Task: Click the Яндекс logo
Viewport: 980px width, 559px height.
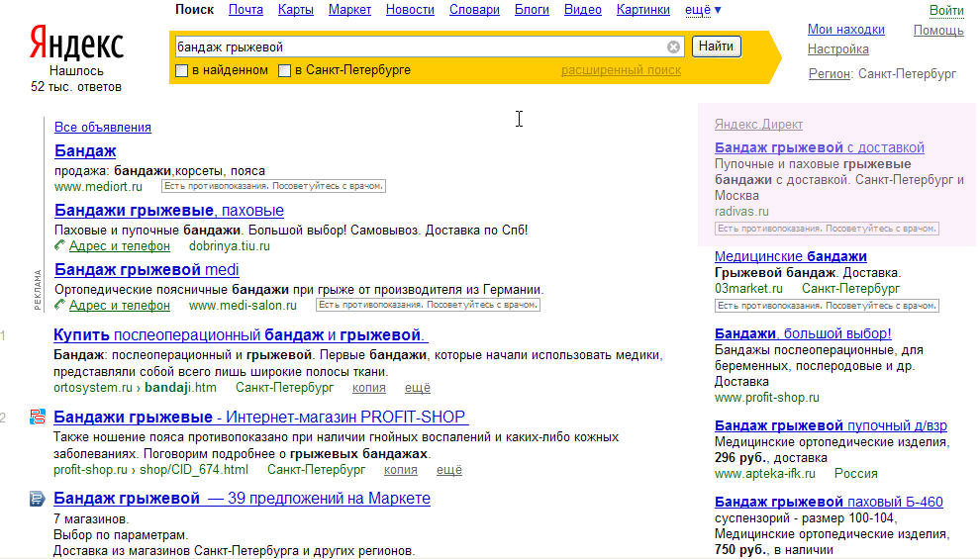Action: tap(76, 44)
